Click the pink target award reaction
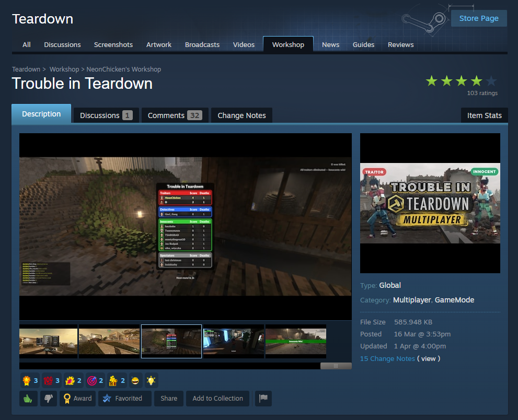518x420 pixels. (x=95, y=381)
